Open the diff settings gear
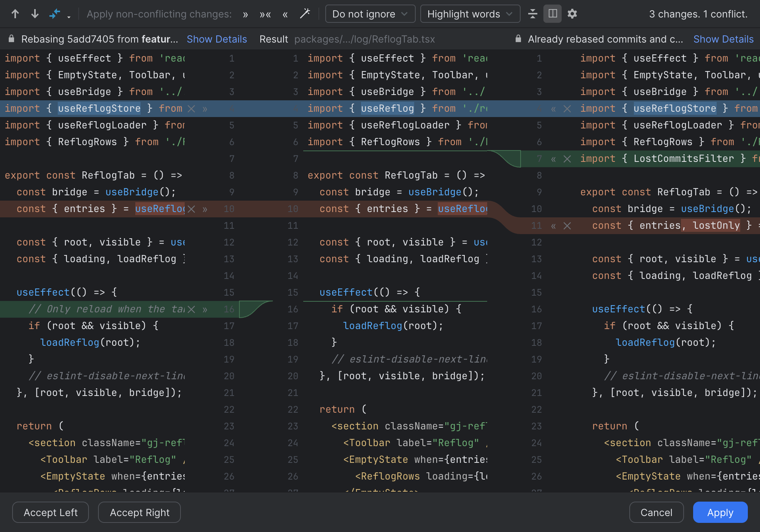This screenshot has height=532, width=760. point(572,14)
